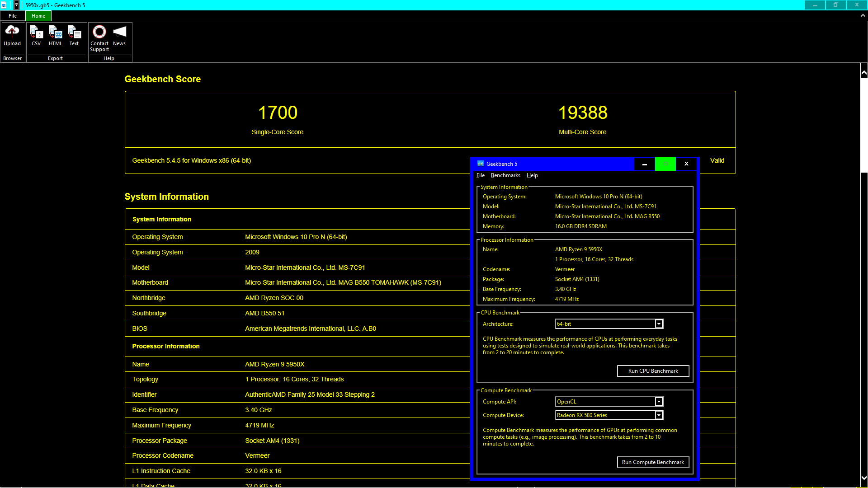The image size is (868, 488).
Task: Click the Multi-Core Score value 19388
Action: (583, 113)
